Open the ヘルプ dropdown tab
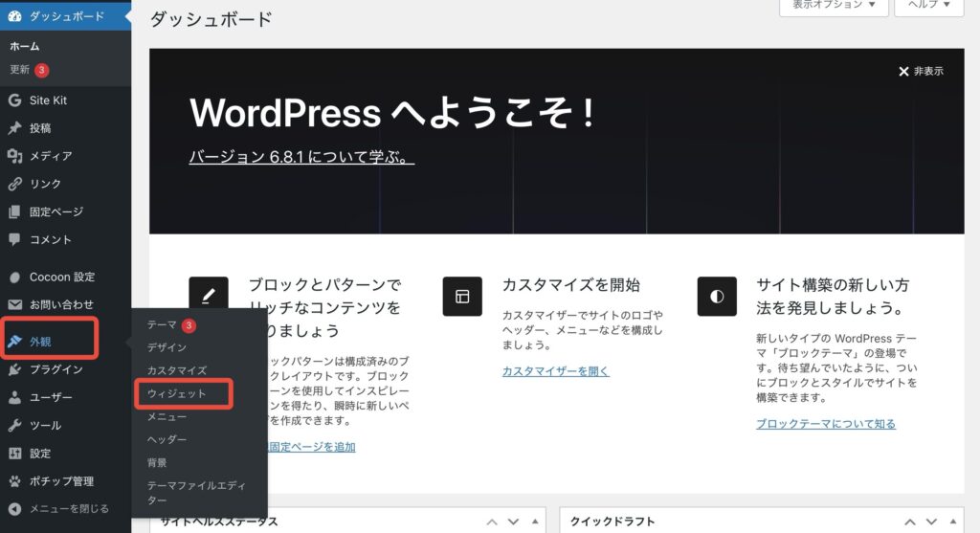Screen dimensions: 980x533 pos(928,5)
